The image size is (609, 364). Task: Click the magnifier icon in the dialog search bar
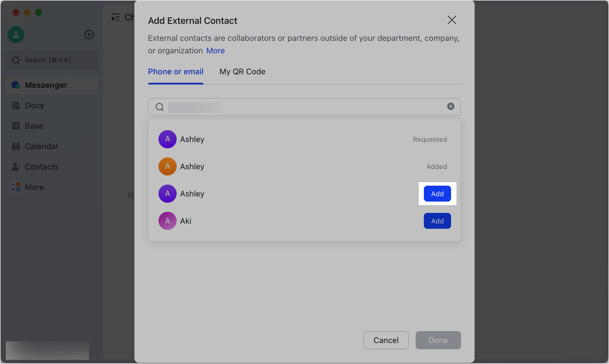point(159,107)
